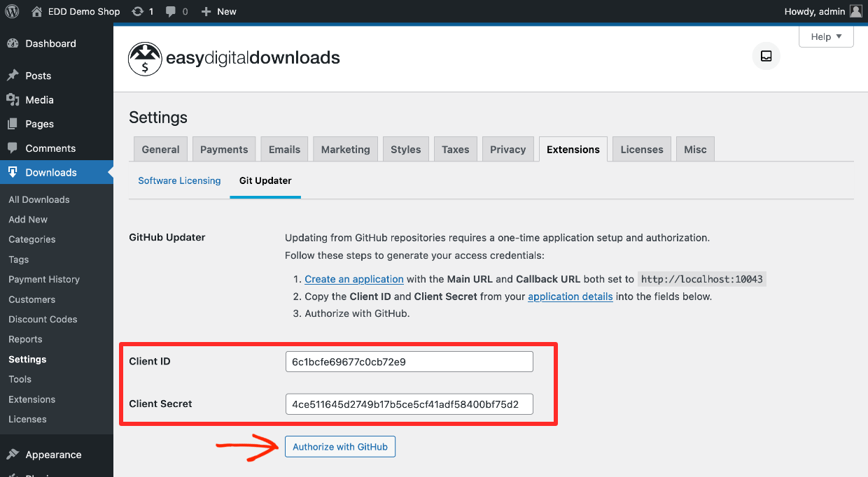Screen dimensions: 868x477
Task: Open Tools submenu item
Action: tap(20, 379)
